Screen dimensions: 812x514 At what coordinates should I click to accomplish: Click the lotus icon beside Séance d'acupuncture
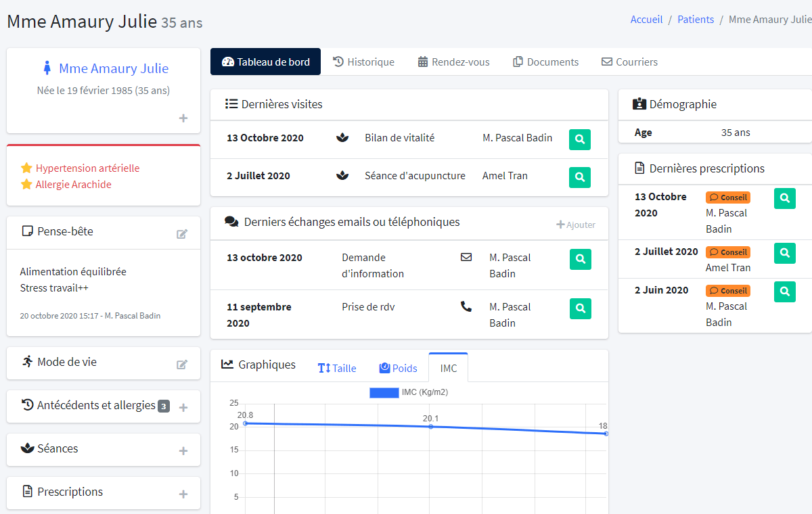pyautogui.click(x=342, y=176)
